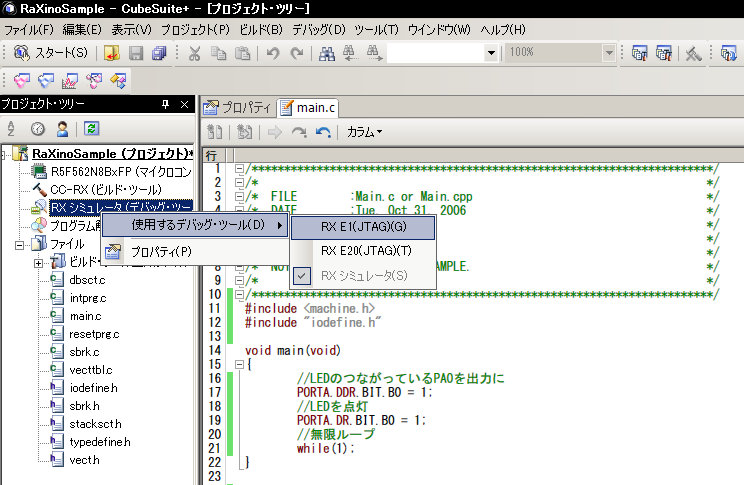Viewport: 744px width, 485px height.
Task: Click the graph chart toolbar icon
Action: click(x=69, y=81)
